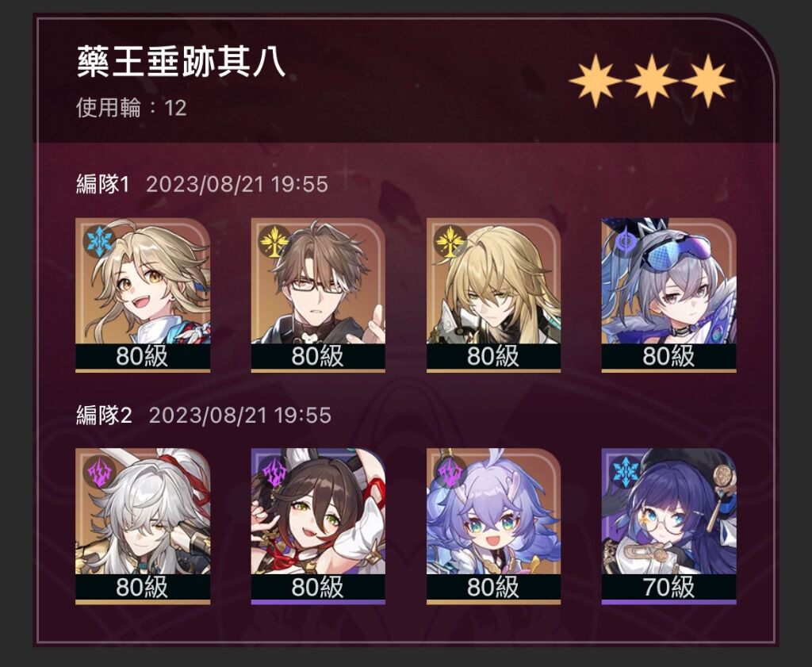Click the Imaginary element icon on Welt's card
812x667 pixels.
pyautogui.click(x=274, y=241)
